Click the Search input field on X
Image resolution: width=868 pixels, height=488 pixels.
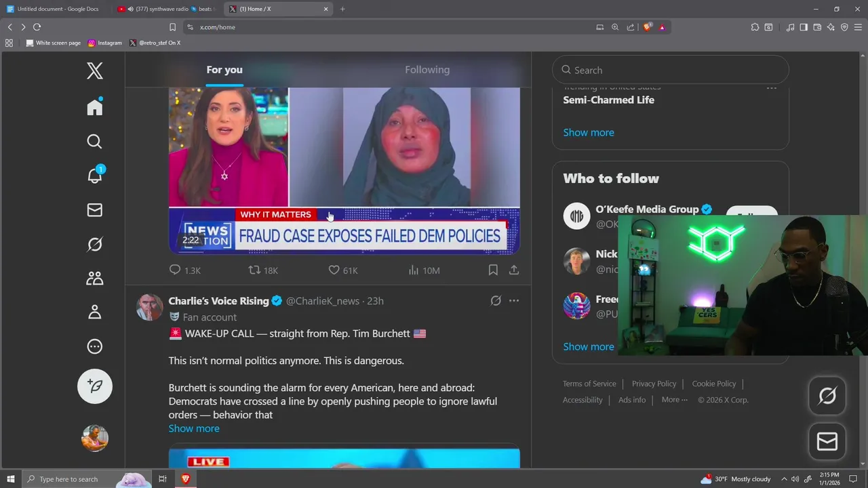(671, 70)
